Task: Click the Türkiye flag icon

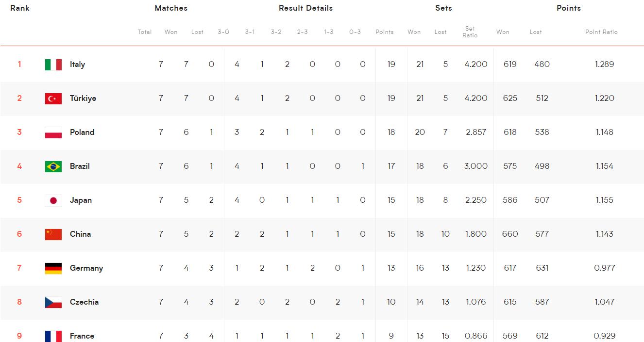Action: [x=53, y=98]
